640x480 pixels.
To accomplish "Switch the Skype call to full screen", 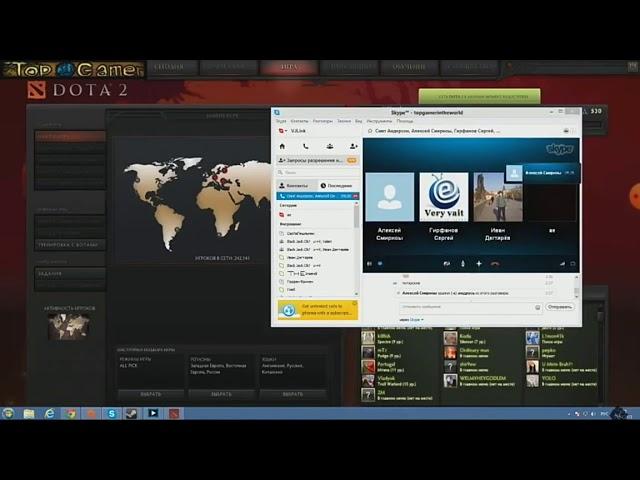I will point(573,264).
